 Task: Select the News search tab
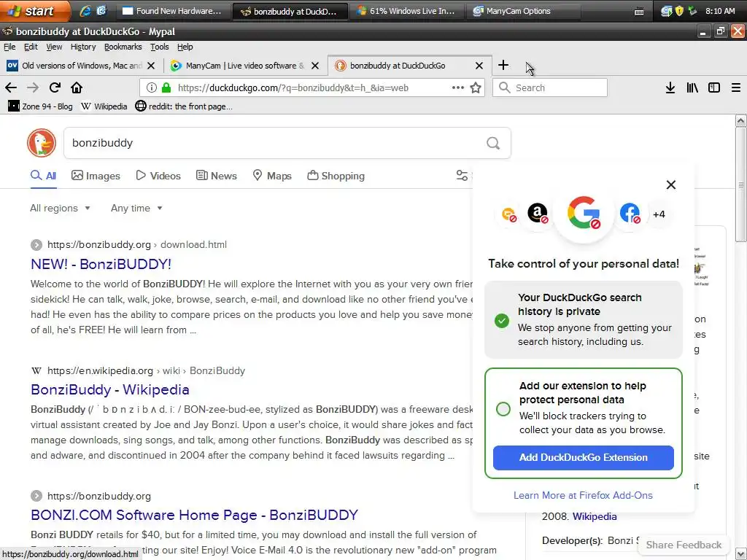pos(216,176)
